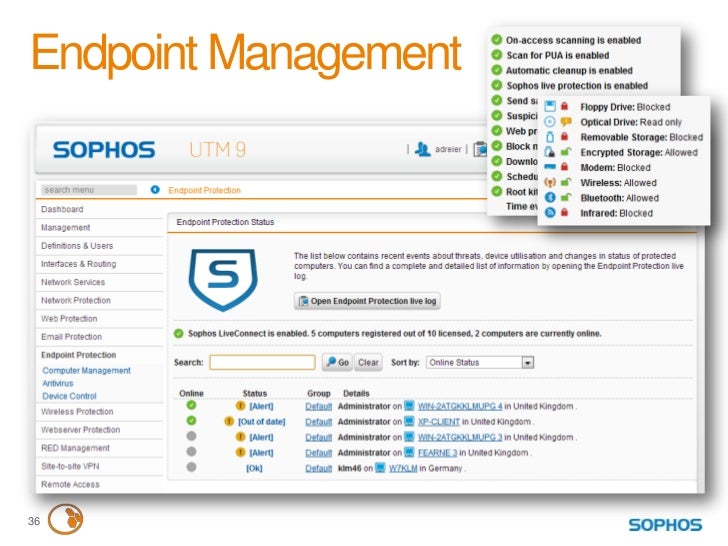Toggle the Optical Drive read-only state icon
This screenshot has height=546, width=728.
click(x=566, y=122)
